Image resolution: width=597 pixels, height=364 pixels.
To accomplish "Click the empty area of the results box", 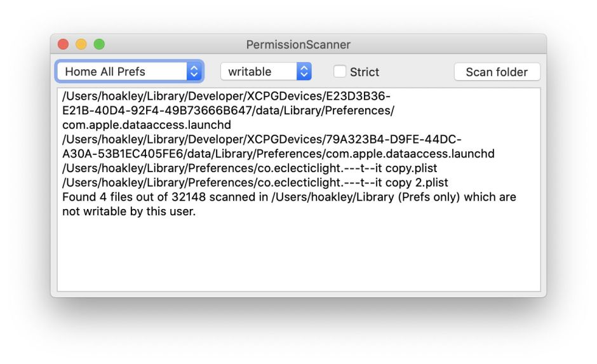I will pyautogui.click(x=298, y=254).
